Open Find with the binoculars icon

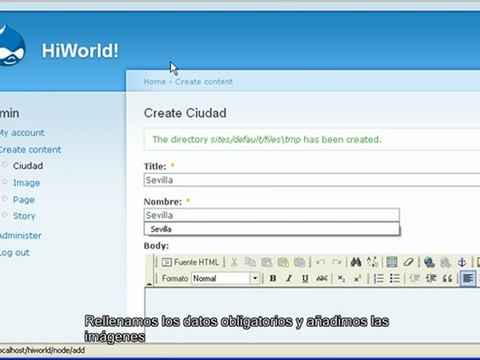[x=356, y=262]
